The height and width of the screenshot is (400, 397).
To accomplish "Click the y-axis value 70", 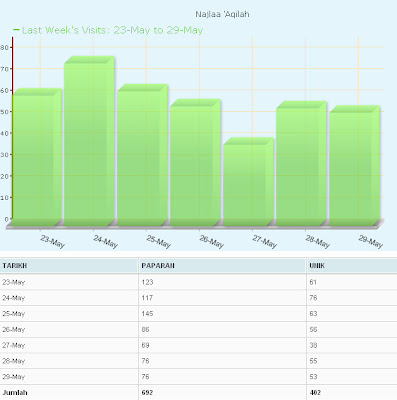I will click(5, 69).
